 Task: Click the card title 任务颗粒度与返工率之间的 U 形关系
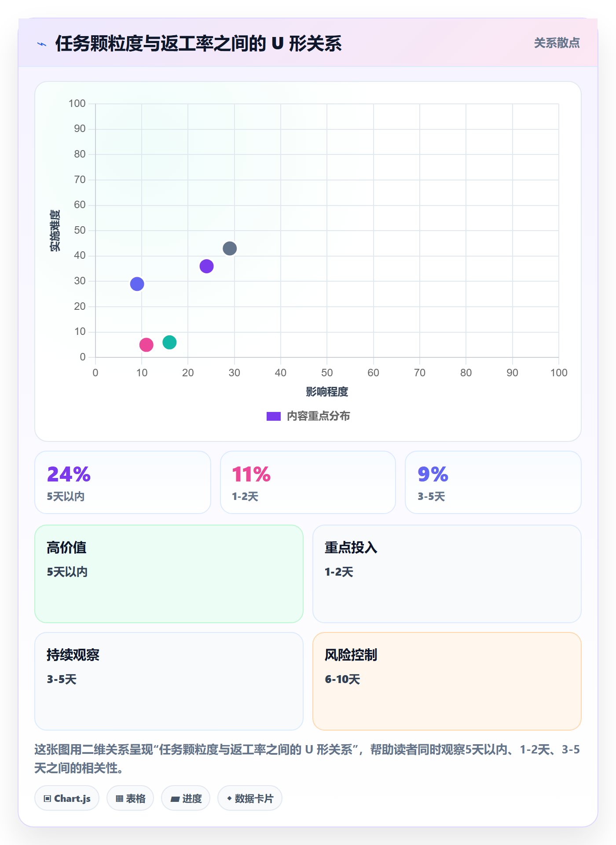198,44
